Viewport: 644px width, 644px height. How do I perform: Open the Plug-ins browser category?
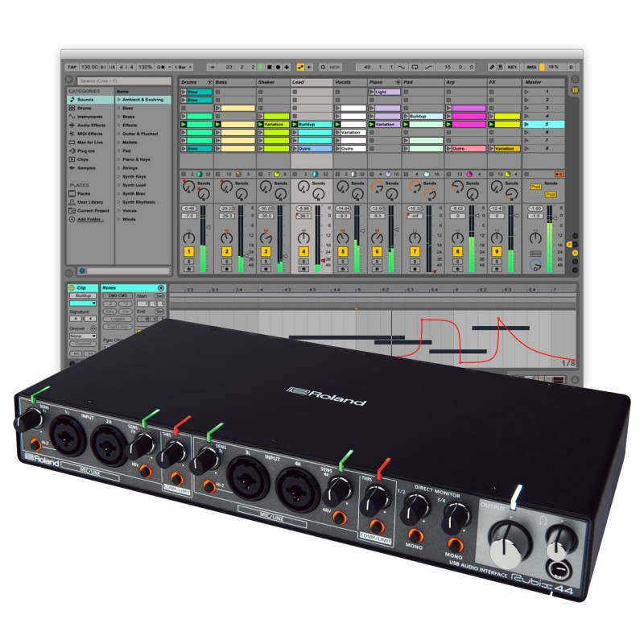click(x=90, y=151)
